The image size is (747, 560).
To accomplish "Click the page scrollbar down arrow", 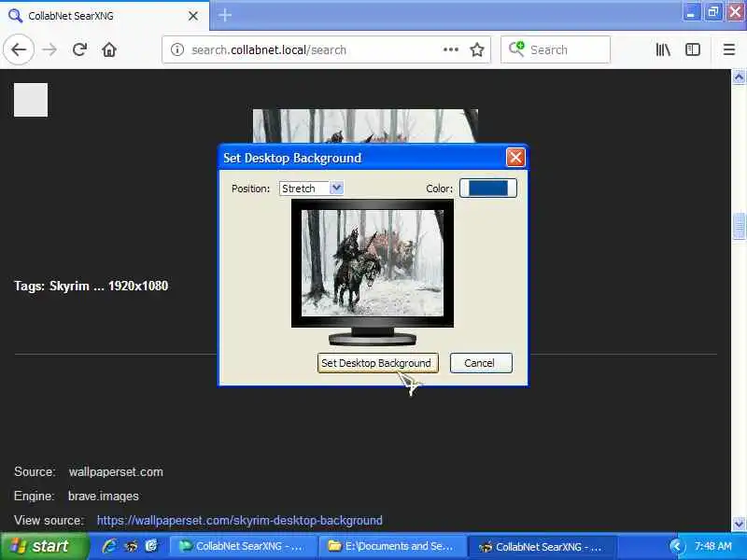I will pyautogui.click(x=739, y=524).
